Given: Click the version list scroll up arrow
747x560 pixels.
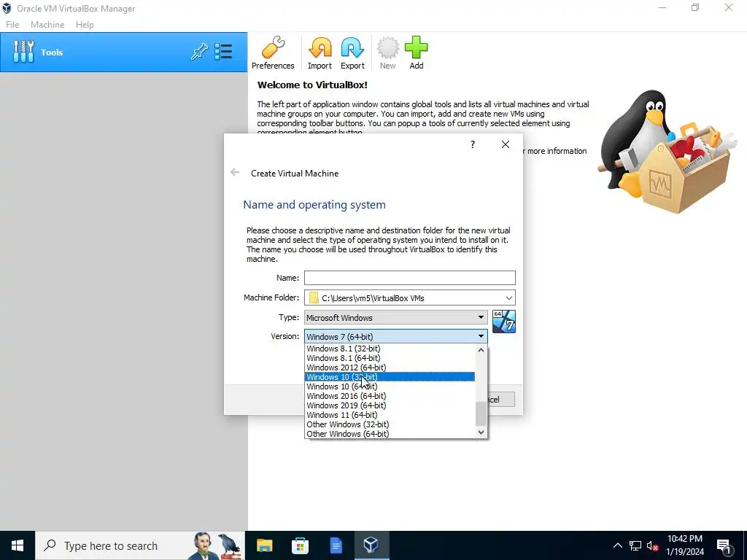Looking at the screenshot, I should point(481,350).
